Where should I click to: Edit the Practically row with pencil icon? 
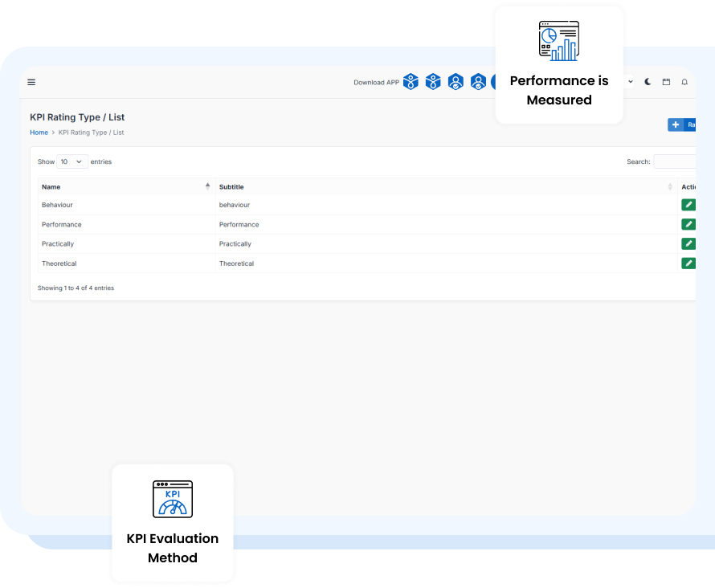click(688, 243)
